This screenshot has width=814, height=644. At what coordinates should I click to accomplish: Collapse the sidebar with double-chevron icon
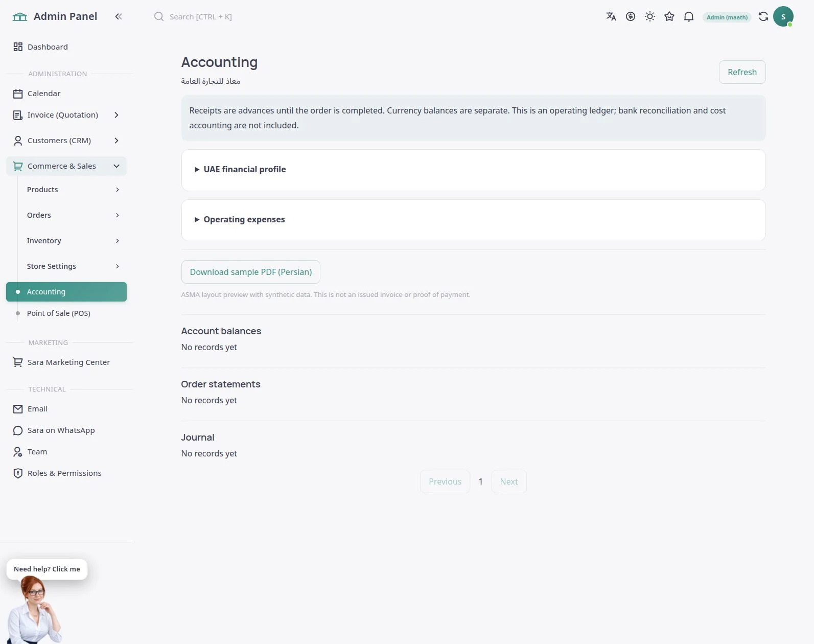coord(119,16)
